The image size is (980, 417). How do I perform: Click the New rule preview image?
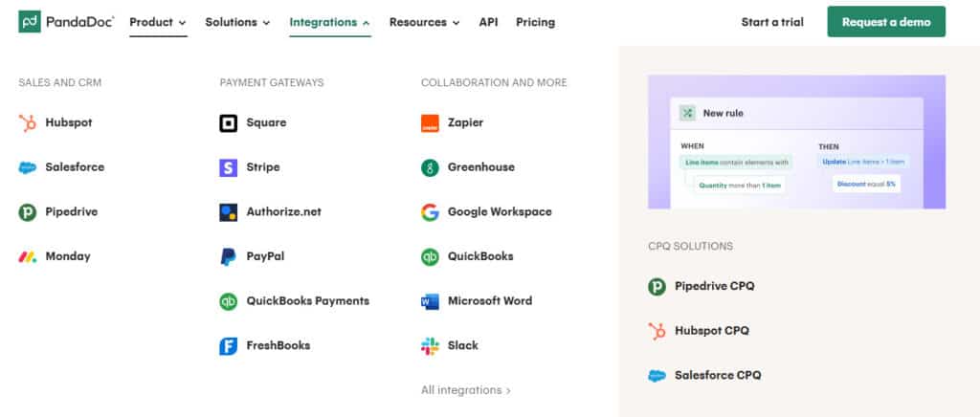[x=796, y=142]
